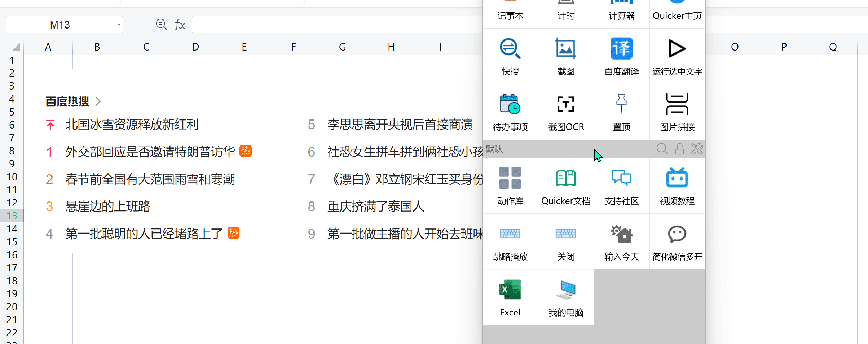The width and height of the screenshot is (868, 344).
Task: Open headline 外交部回应是否邀请特朗普访华
Action: [x=150, y=152]
